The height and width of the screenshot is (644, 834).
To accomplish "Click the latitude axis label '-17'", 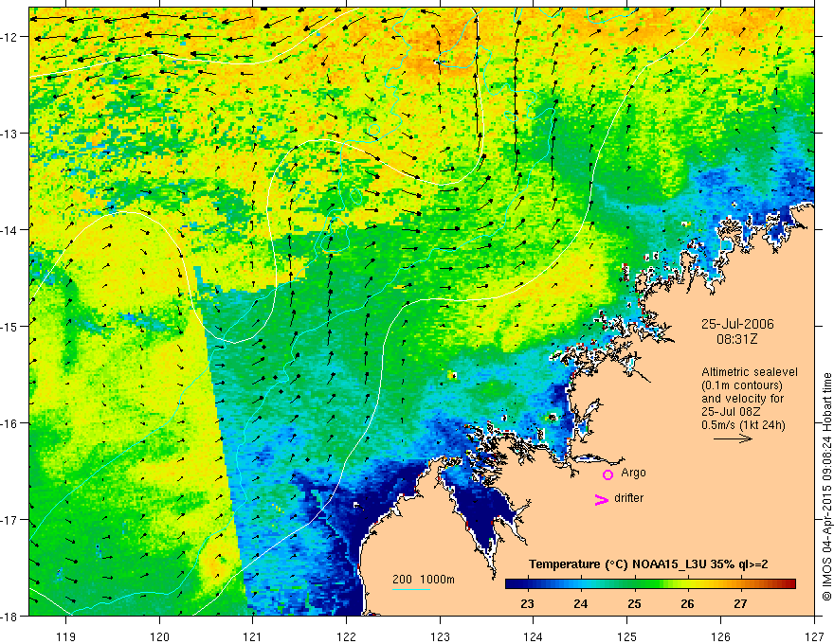I will tap(9, 520).
